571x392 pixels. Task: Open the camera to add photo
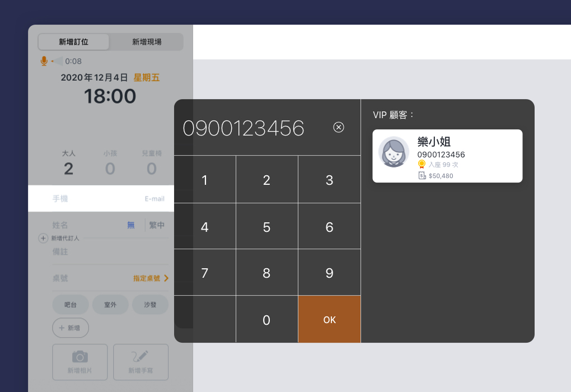point(79,357)
